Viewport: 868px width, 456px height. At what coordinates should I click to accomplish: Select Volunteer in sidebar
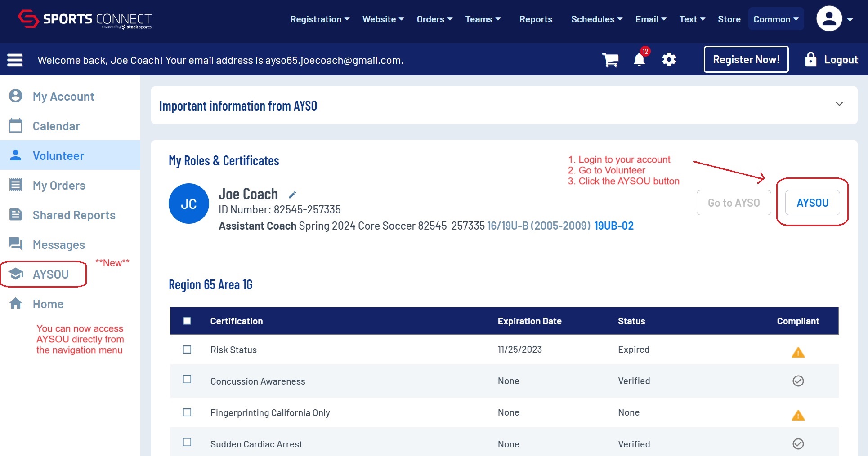(x=70, y=155)
